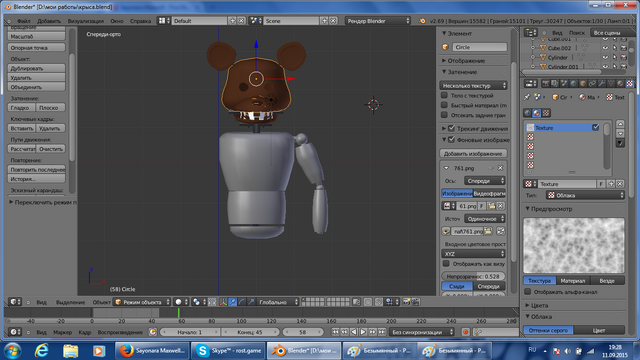
Task: Click the OpenGL render image icon
Action: pyautogui.click(x=406, y=302)
